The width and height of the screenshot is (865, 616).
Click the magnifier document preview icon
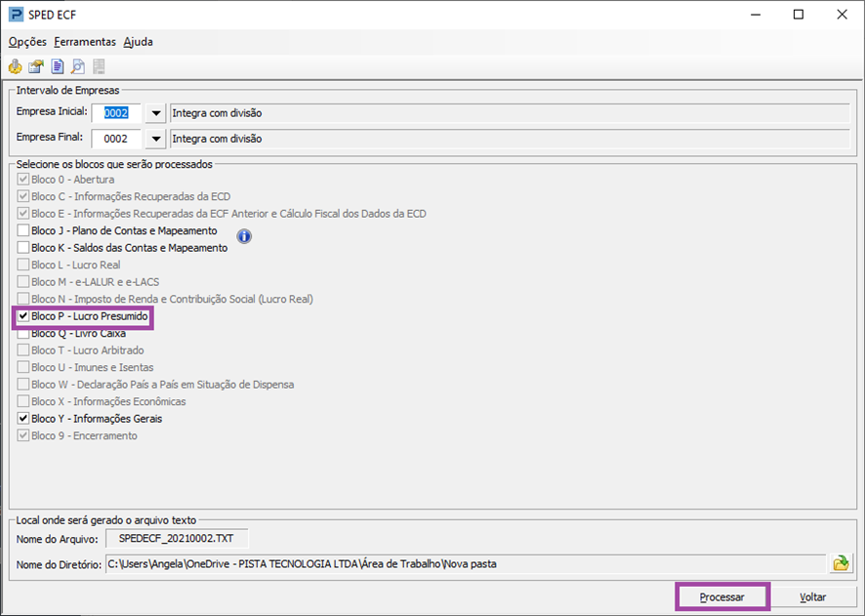78,66
